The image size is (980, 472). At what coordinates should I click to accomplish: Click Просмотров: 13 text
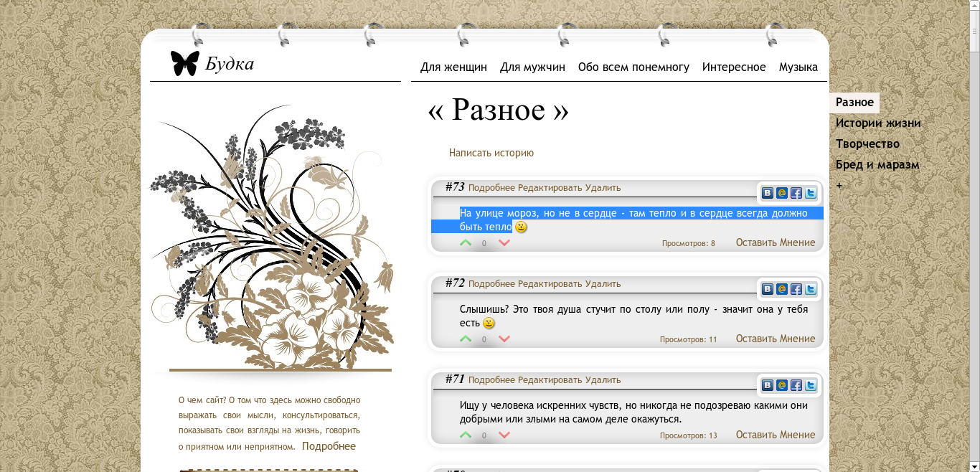[x=689, y=436]
